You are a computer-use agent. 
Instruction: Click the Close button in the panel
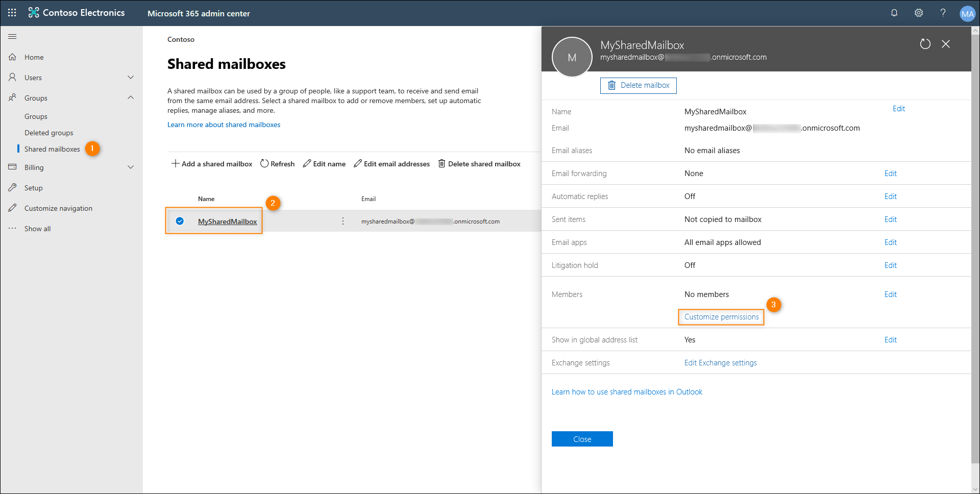(x=582, y=438)
